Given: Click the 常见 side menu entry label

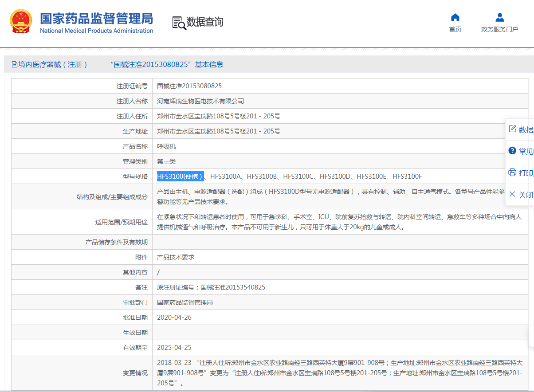Looking at the screenshot, I should 526,151.
